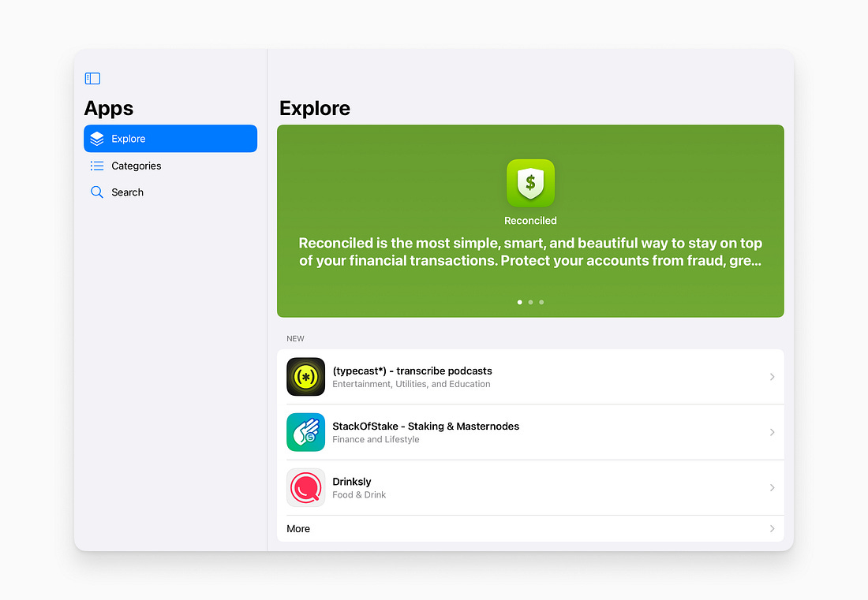Screen dimensions: 868x600
Task: Read the Reconciled featured description text
Action: point(530,252)
